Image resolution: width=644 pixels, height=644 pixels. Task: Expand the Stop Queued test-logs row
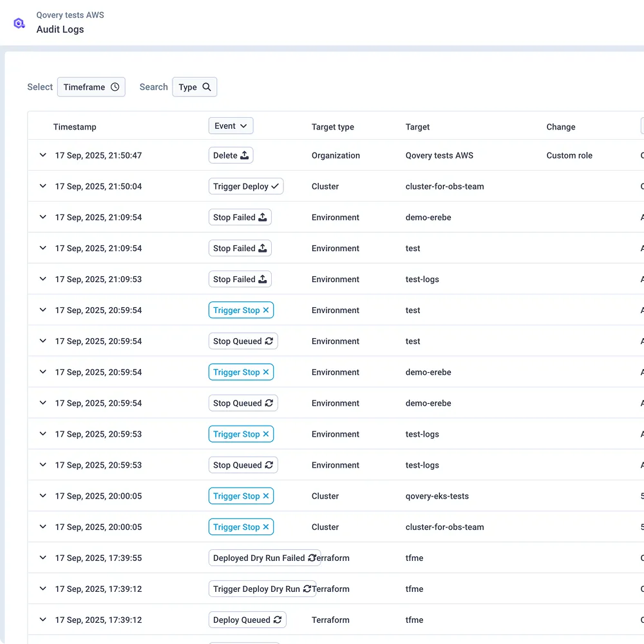pyautogui.click(x=43, y=464)
